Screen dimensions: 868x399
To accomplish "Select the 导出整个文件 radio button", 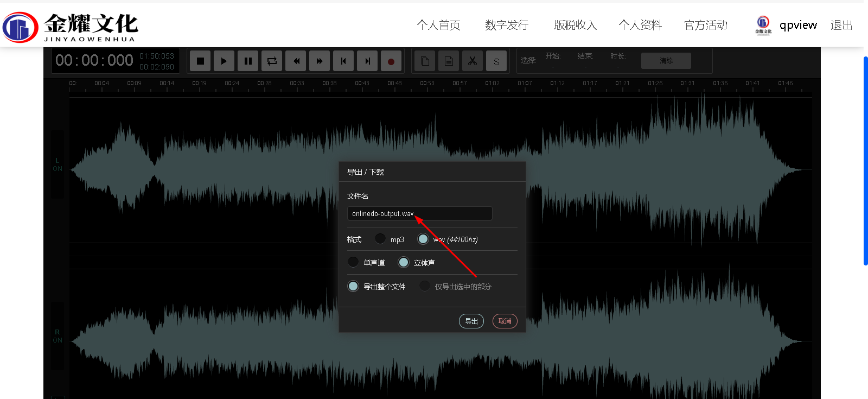I will coord(353,286).
